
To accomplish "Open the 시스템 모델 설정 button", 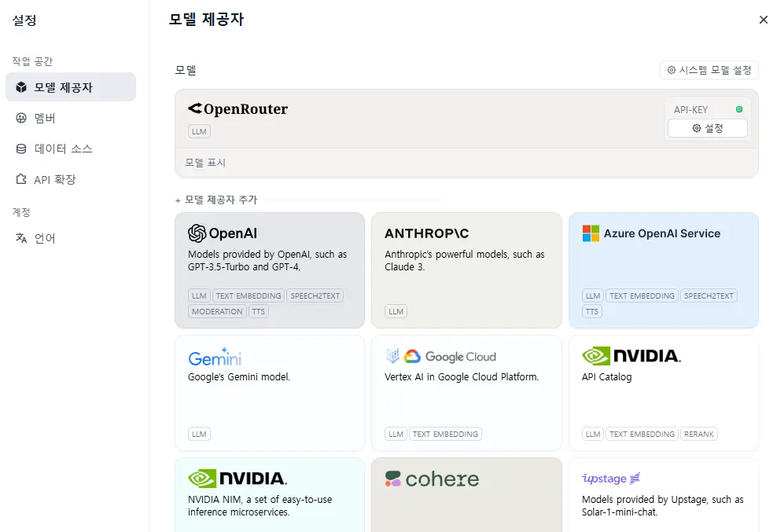I will click(709, 69).
